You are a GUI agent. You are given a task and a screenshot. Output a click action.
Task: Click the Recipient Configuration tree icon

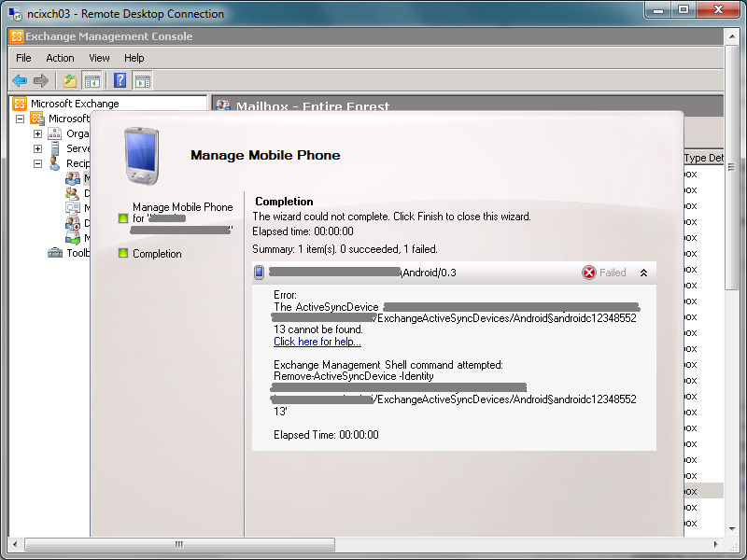pos(55,163)
